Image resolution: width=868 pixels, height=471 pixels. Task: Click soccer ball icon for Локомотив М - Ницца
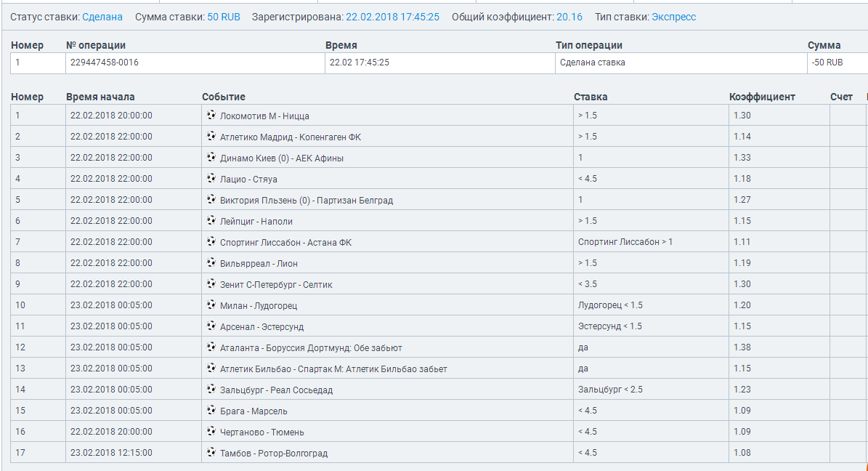click(211, 115)
